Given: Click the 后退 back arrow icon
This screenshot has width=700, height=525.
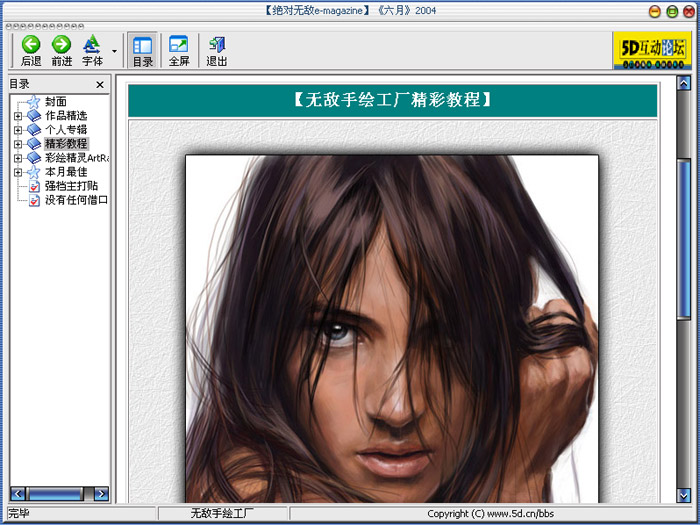Looking at the screenshot, I should (31, 44).
